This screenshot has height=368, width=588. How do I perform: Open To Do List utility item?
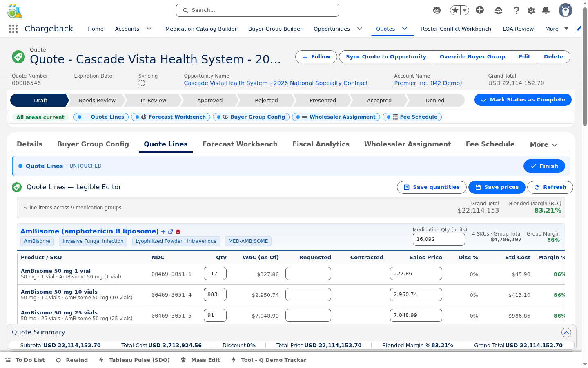[25, 360]
